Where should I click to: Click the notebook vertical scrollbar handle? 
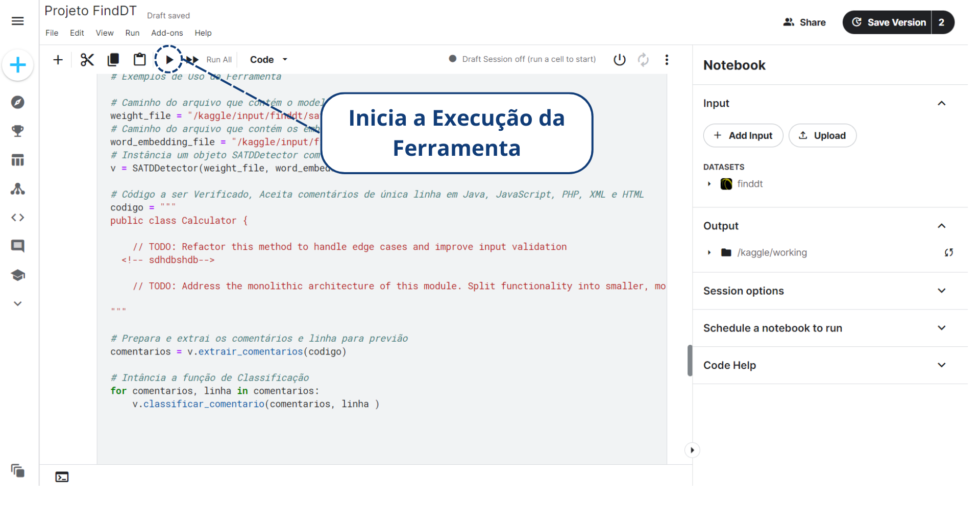[x=690, y=361]
